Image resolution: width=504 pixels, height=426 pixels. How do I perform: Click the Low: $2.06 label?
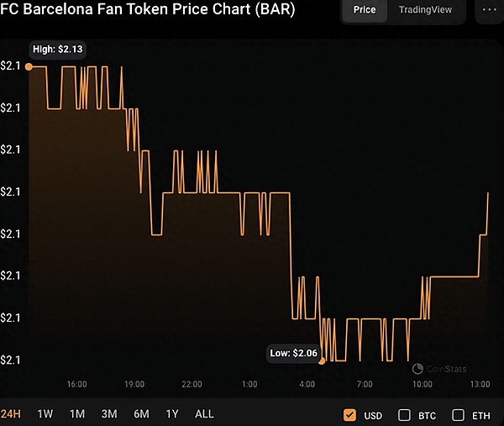pos(293,353)
